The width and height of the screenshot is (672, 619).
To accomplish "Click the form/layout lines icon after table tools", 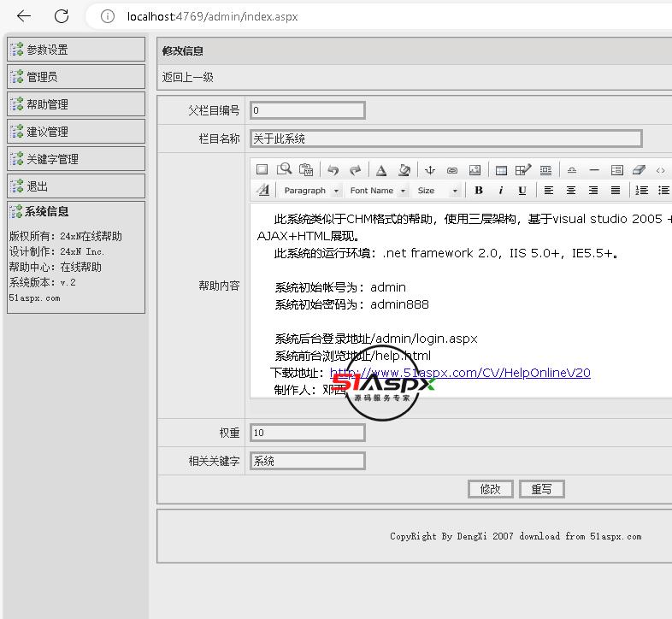I will pos(545,170).
